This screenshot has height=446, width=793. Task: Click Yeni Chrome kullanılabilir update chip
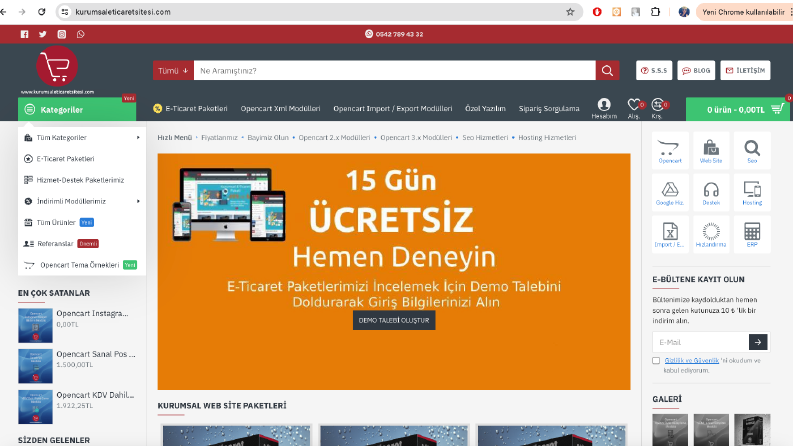pos(743,12)
